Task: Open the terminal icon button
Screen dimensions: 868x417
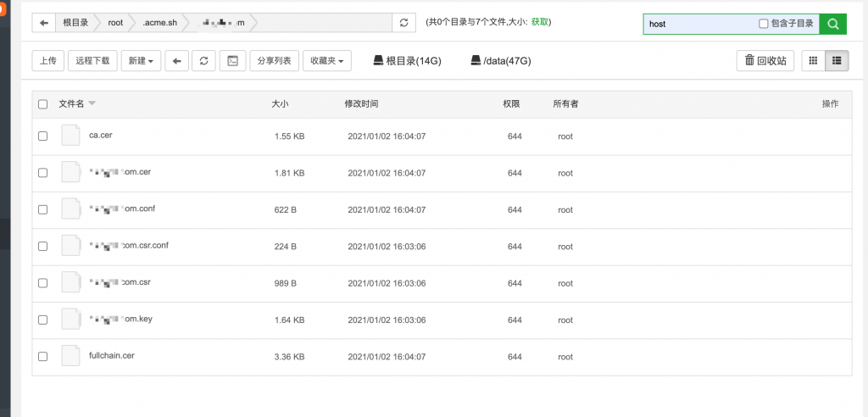Action: pyautogui.click(x=232, y=61)
